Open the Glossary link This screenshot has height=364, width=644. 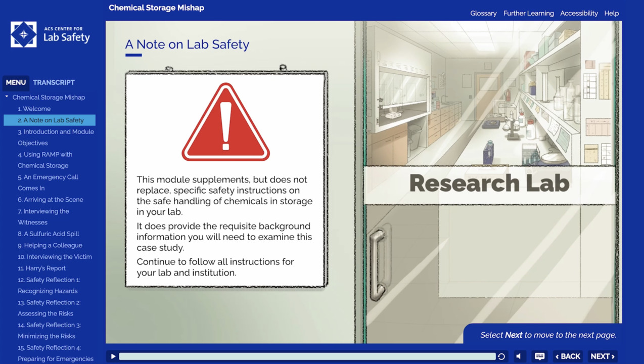click(x=483, y=13)
